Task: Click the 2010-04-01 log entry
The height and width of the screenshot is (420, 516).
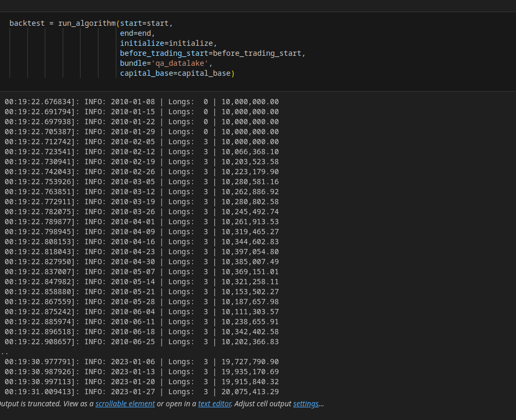Action: 142,222
